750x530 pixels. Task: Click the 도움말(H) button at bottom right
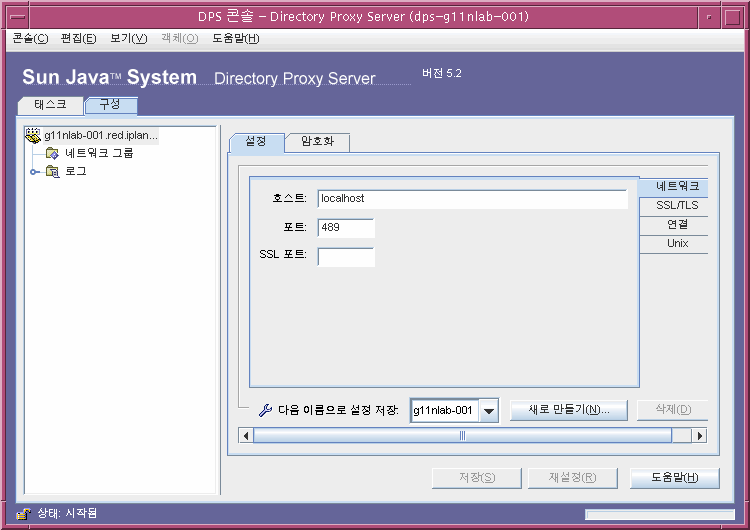coord(674,478)
